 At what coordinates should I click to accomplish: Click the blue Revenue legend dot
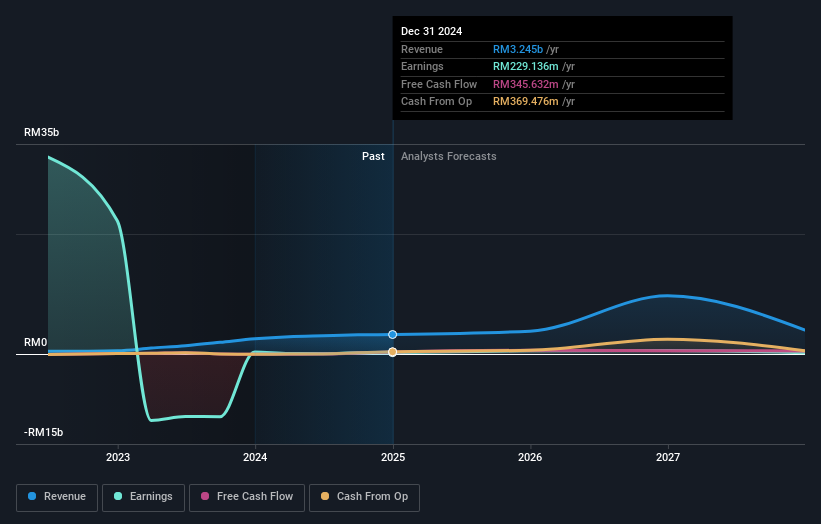[x=32, y=496]
